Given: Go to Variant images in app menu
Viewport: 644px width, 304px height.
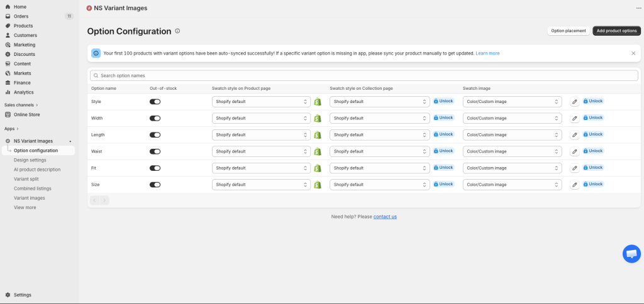Looking at the screenshot, I should click(29, 198).
